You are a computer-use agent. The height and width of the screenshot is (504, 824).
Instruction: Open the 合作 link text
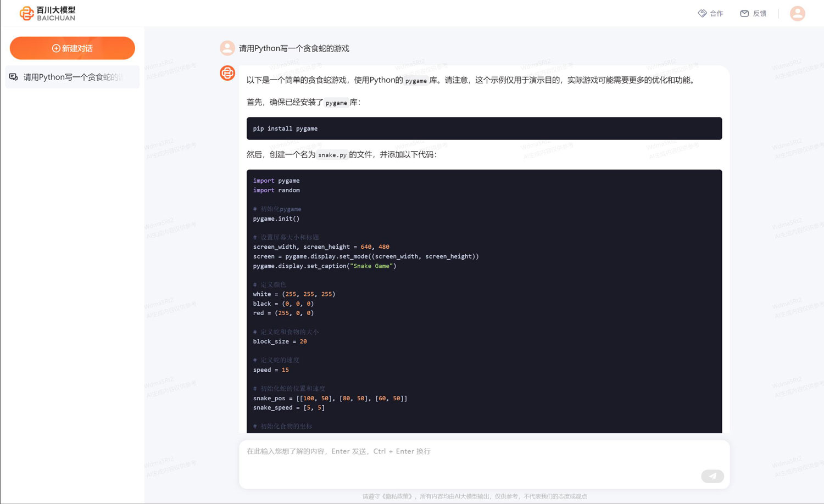716,14
